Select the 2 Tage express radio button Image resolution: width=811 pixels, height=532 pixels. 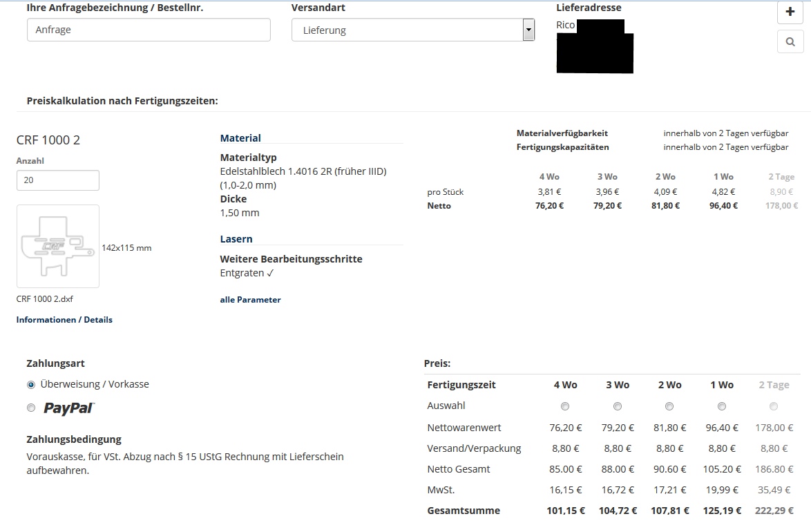pos(774,406)
